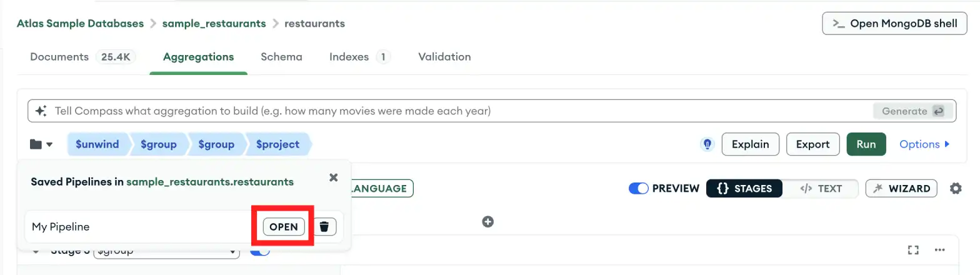Switch to Stages view
Viewport: 980px width, 275px height.
coord(744,188)
